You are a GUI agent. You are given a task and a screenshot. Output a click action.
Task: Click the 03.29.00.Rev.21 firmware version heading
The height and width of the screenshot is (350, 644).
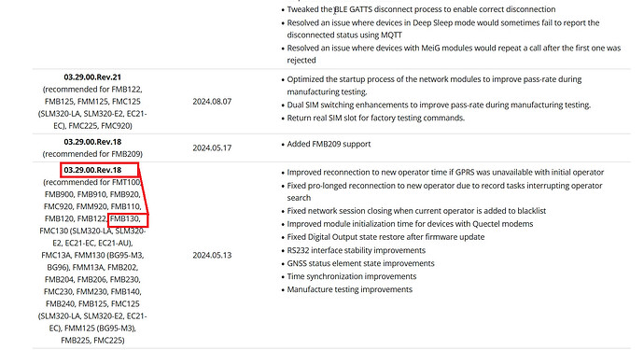92,77
